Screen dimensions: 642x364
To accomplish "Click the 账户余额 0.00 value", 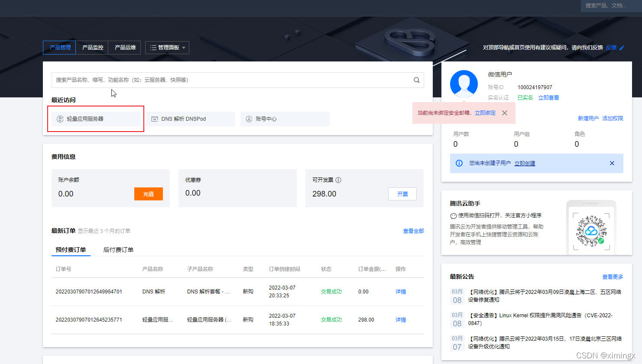I will 66,194.
